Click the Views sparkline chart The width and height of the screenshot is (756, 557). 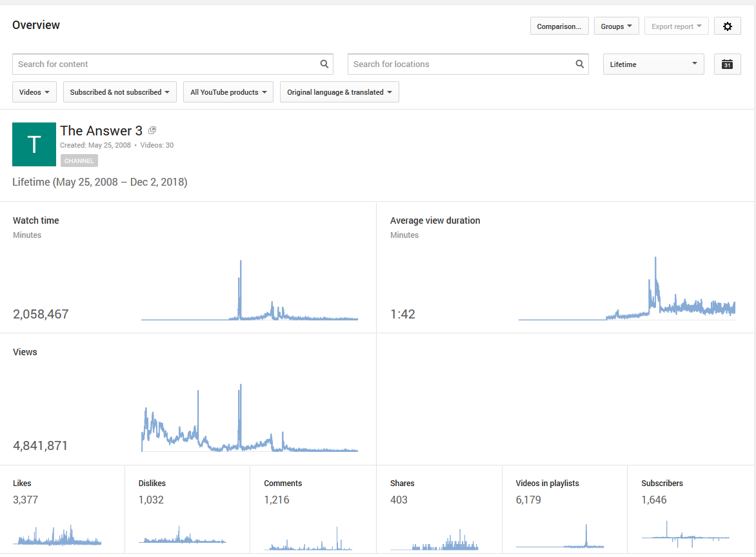pos(249,418)
